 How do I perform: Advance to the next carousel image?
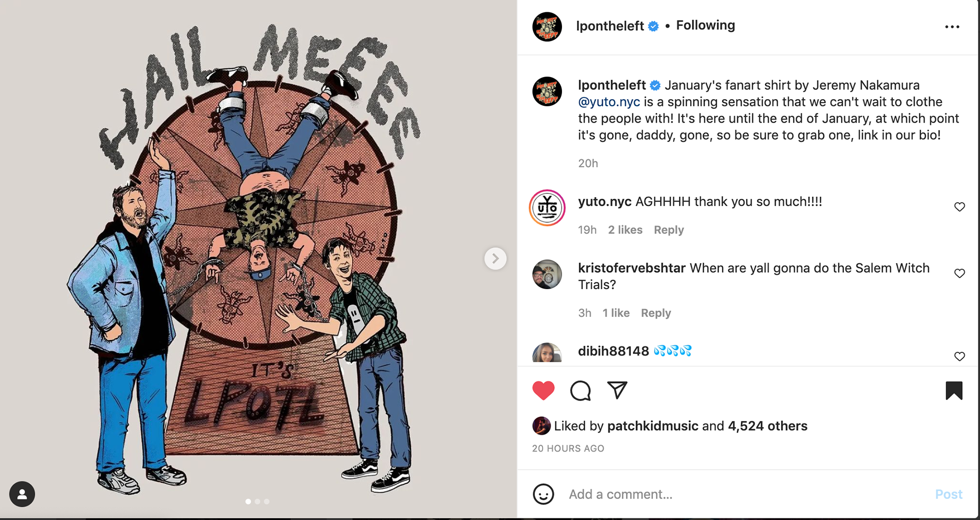pyautogui.click(x=495, y=258)
